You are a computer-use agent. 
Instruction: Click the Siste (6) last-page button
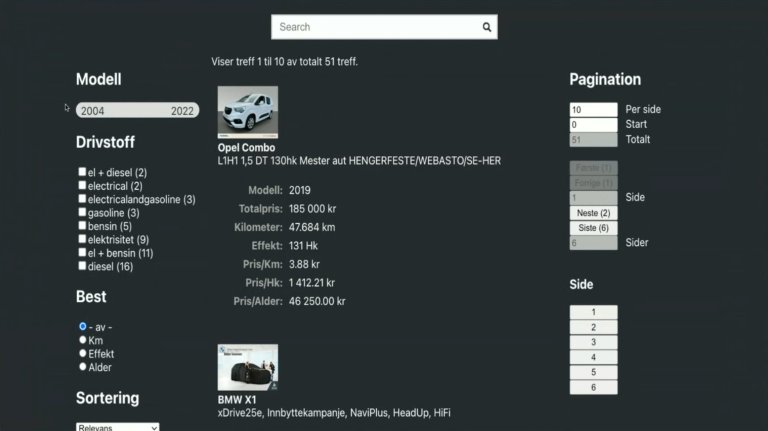click(x=593, y=228)
